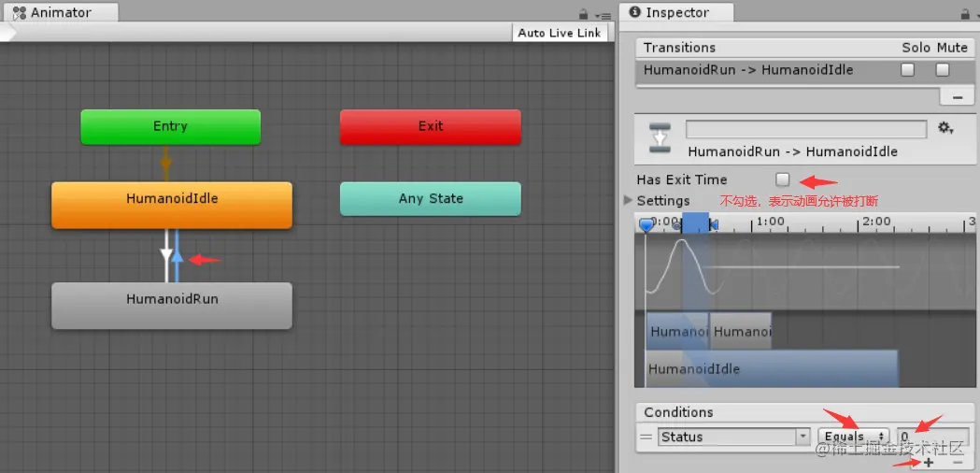Click the transition end marker on timeline ruler
Viewport: 980px width, 473px height.
click(x=715, y=224)
